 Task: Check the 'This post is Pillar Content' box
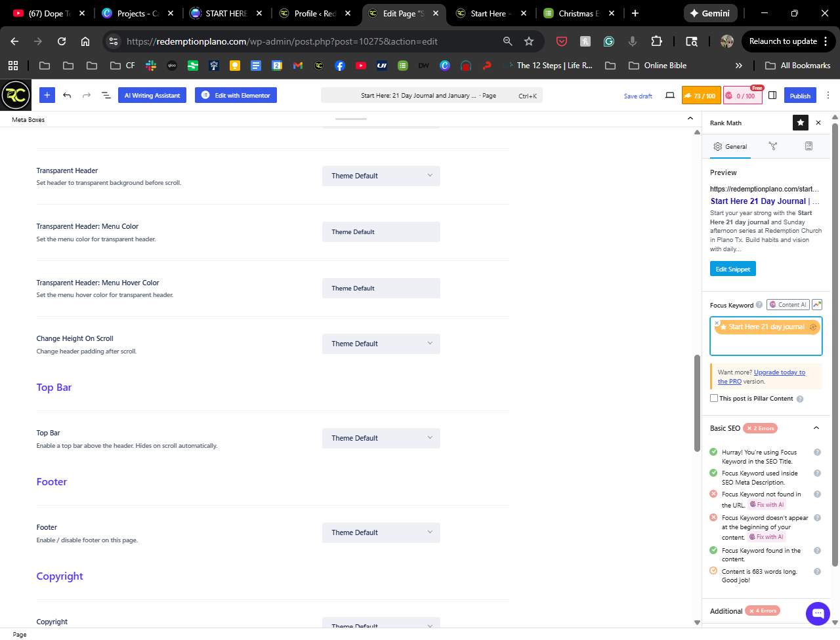(x=714, y=398)
